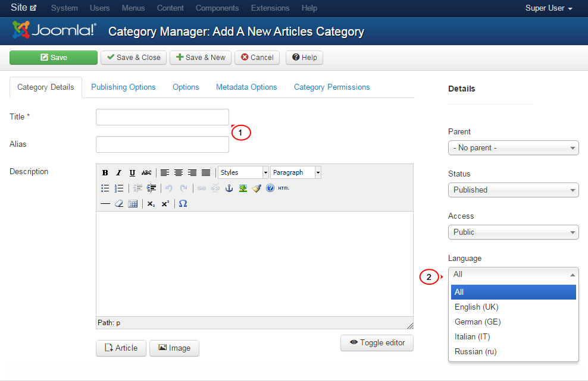The width and height of the screenshot is (588, 381).
Task: Open the Content menu
Action: [x=170, y=8]
